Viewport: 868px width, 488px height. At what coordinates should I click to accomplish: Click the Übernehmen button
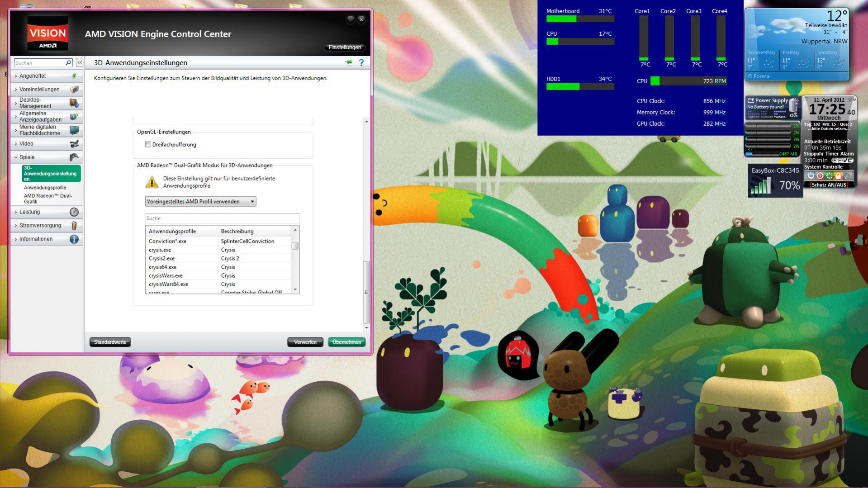pyautogui.click(x=347, y=342)
